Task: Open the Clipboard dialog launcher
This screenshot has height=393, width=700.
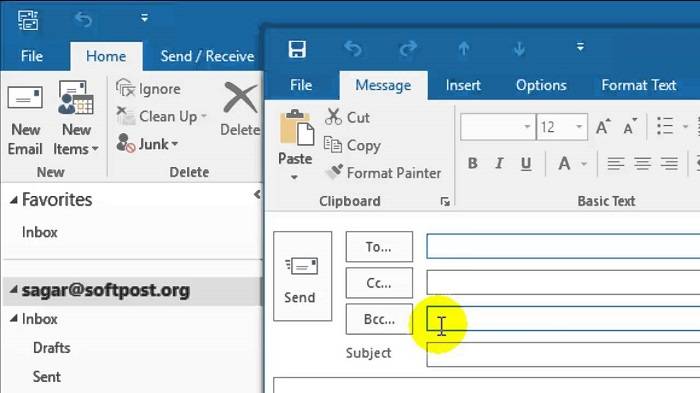Action: tap(445, 202)
